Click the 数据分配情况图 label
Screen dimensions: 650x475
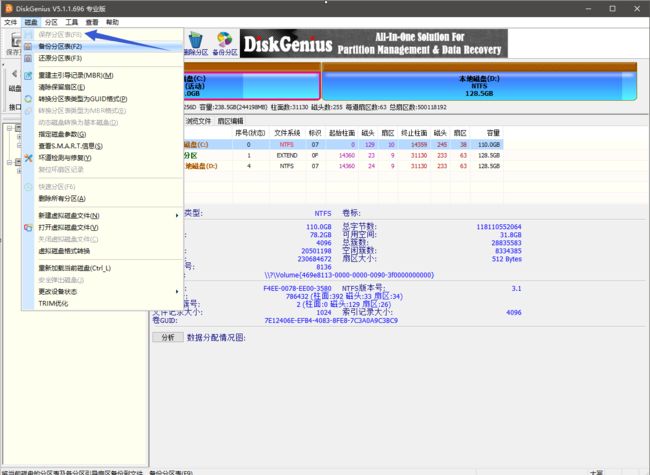[x=216, y=338]
